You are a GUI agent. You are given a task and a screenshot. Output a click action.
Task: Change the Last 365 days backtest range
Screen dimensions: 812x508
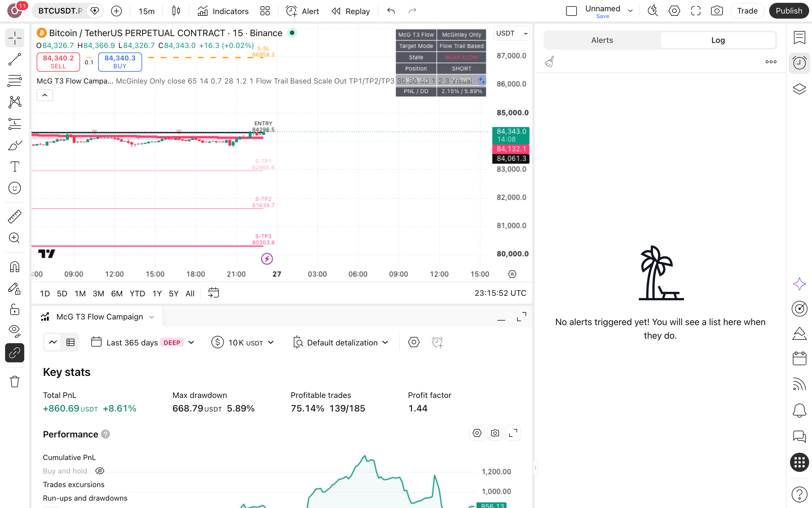point(143,342)
